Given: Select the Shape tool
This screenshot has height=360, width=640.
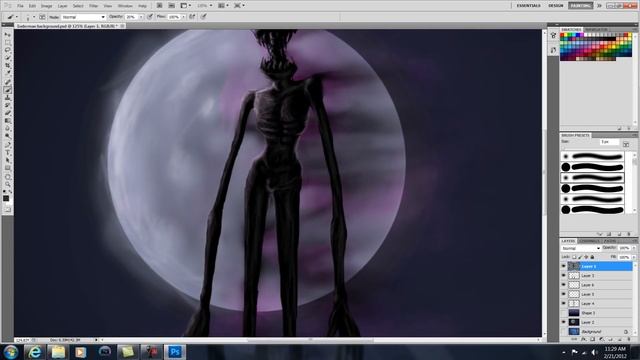Looking at the screenshot, I should [7, 168].
